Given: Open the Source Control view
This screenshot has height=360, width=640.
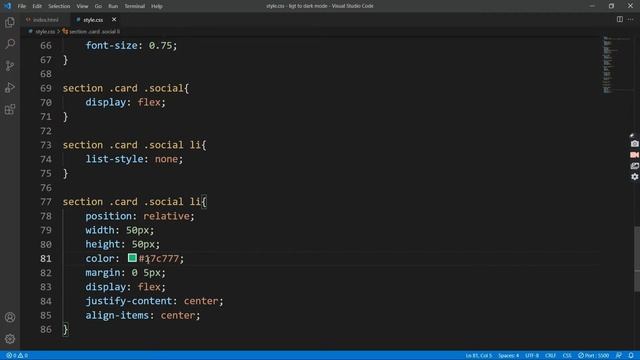Looking at the screenshot, I should [10, 66].
